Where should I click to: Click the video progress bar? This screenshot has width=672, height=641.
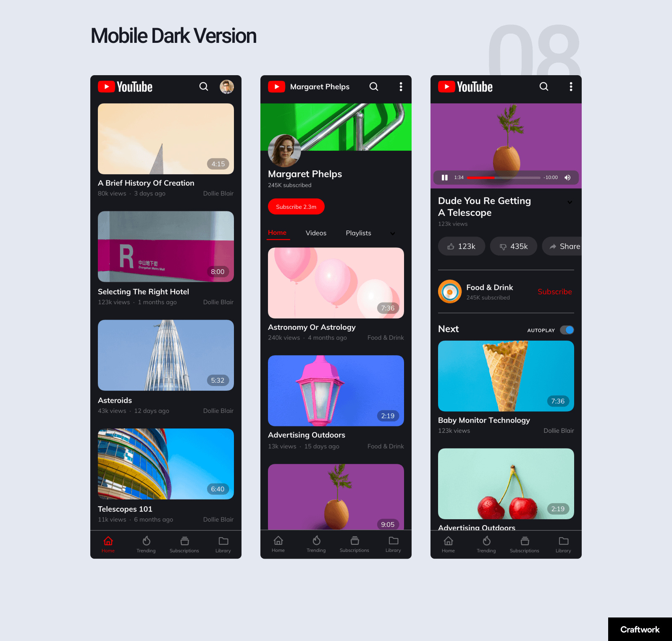coord(503,178)
